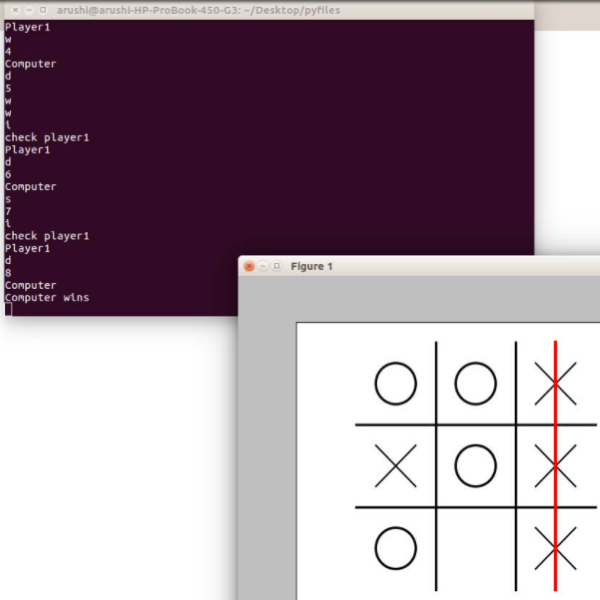Click the '4' output line in terminal
The height and width of the screenshot is (600, 600).
[8, 51]
